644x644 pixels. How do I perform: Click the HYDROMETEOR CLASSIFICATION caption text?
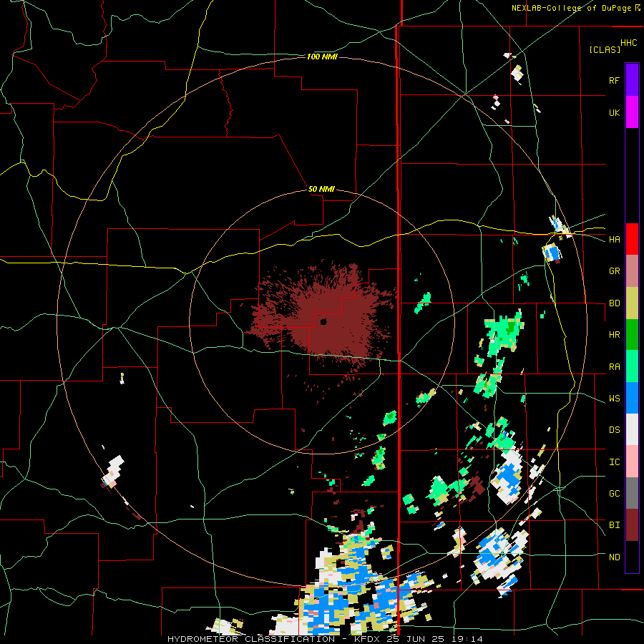point(251,639)
